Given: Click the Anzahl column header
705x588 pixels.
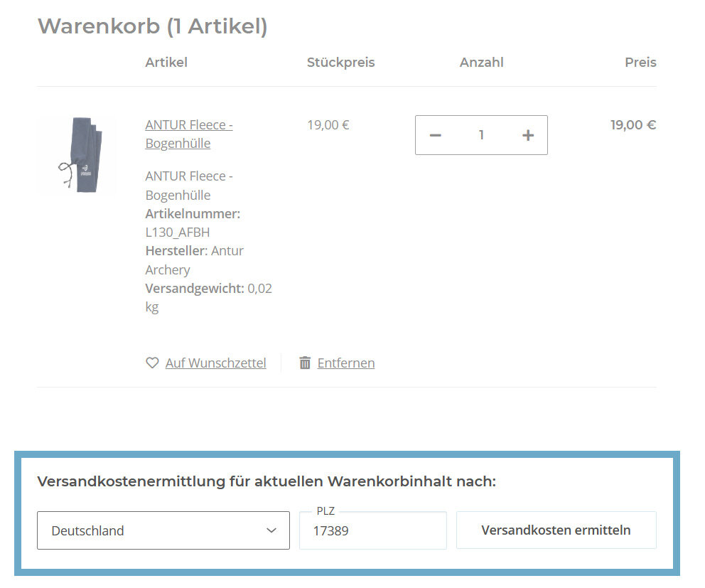Looking at the screenshot, I should [481, 63].
